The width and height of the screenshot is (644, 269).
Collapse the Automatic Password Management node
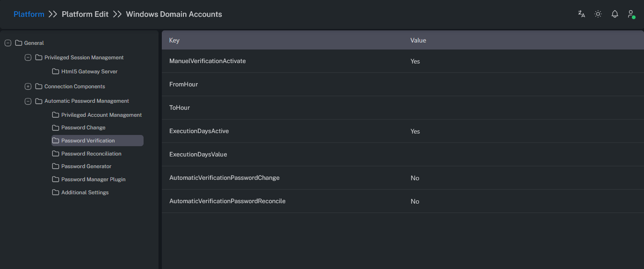coord(28,101)
